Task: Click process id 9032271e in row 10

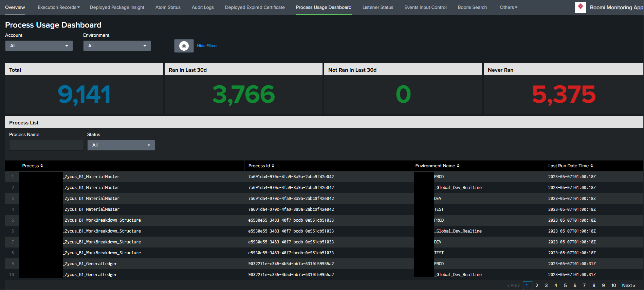Action: (291, 275)
